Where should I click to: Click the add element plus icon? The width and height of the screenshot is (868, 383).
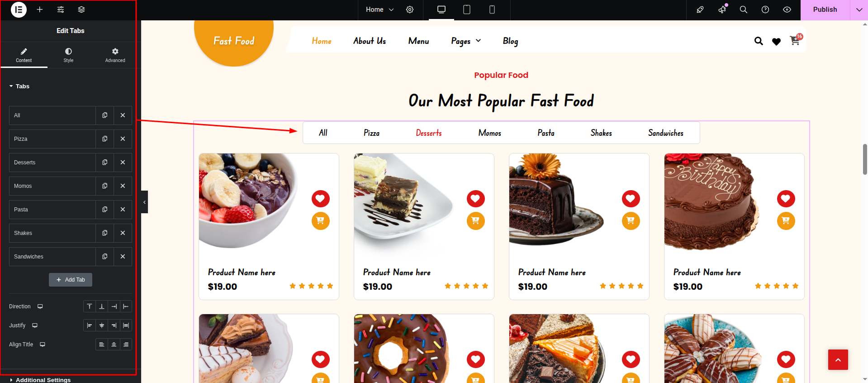40,10
